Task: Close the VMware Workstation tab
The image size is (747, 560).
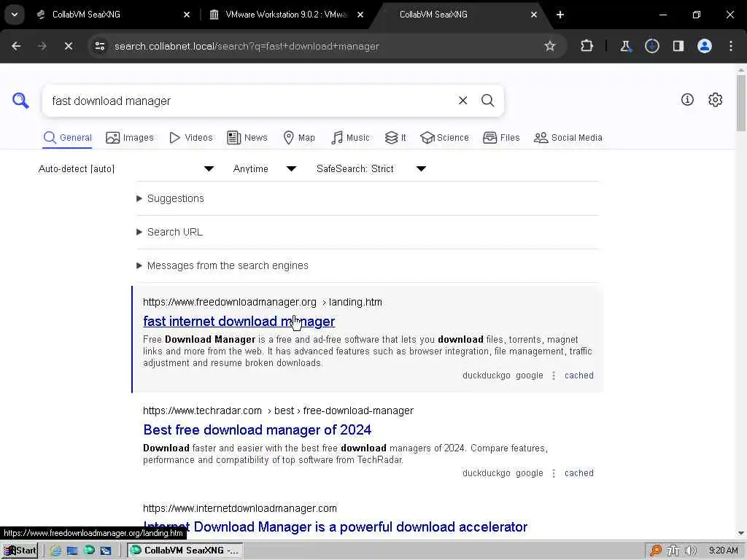Action: click(x=360, y=15)
